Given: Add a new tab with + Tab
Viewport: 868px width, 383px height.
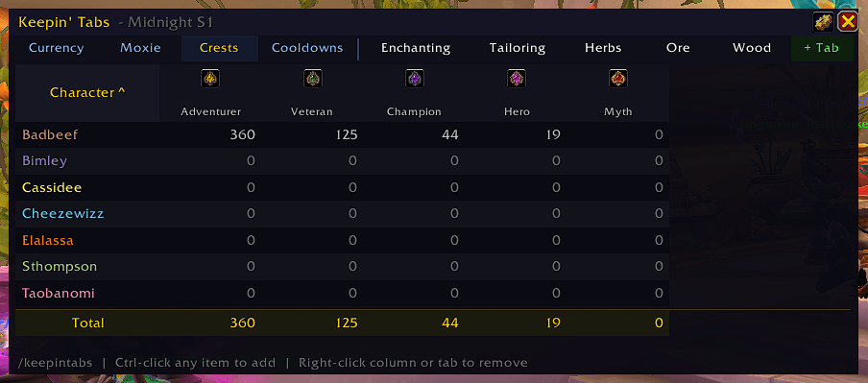Looking at the screenshot, I should (822, 48).
